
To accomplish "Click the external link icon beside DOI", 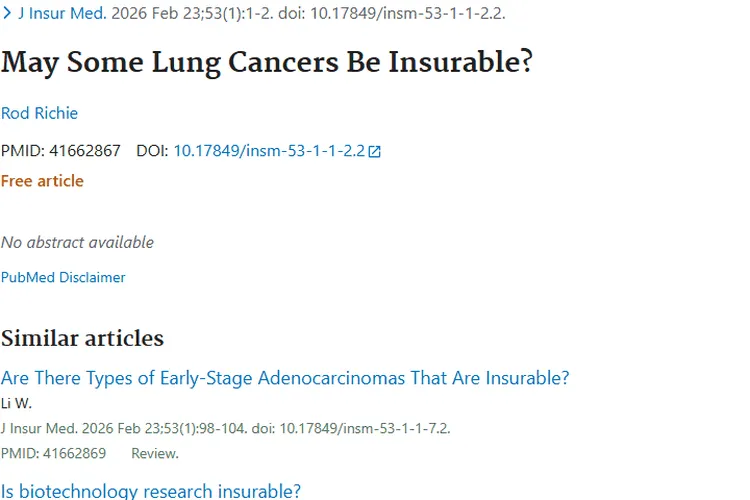I will [x=375, y=152].
